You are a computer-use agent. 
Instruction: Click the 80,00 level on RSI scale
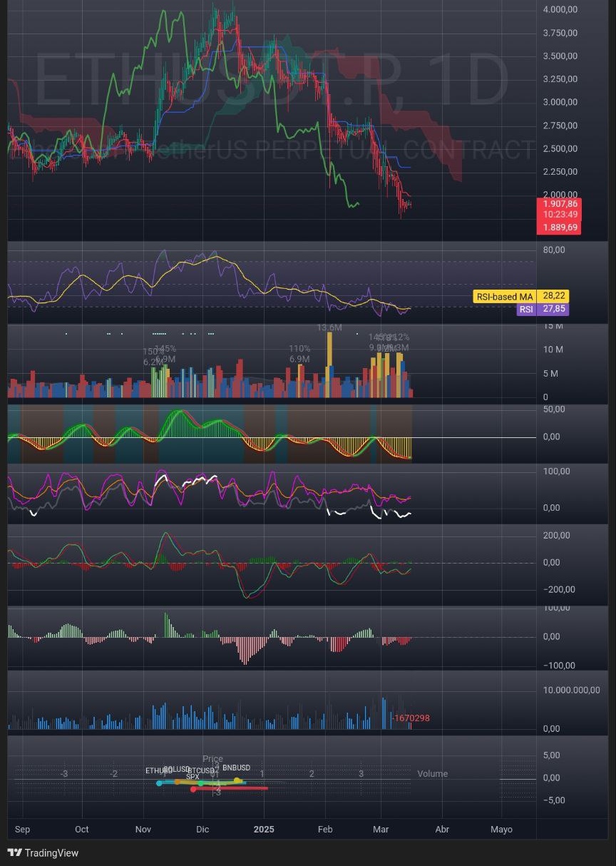point(554,250)
